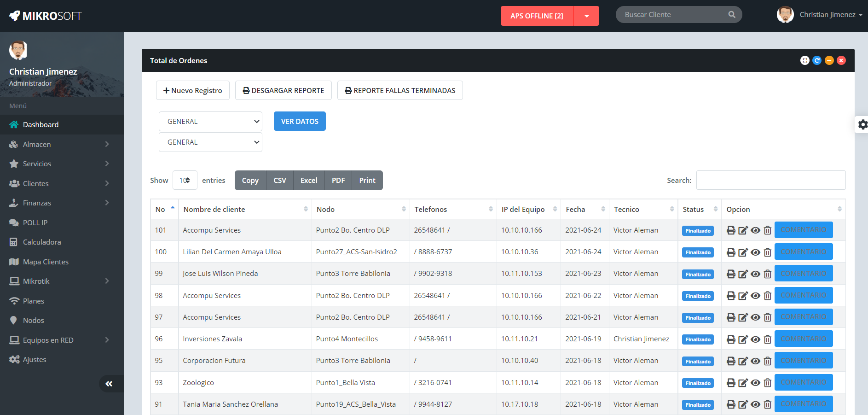Edit order 99 of Jose Luis Wilson

pos(743,274)
